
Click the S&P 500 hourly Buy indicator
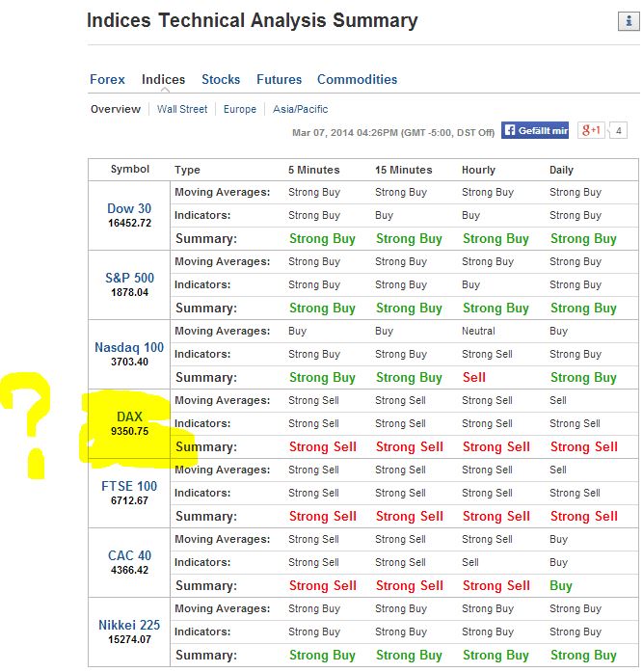pyautogui.click(x=470, y=284)
